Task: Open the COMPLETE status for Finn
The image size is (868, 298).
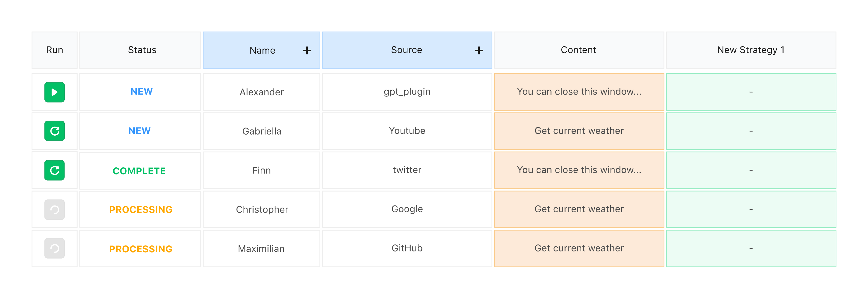Action: (x=139, y=171)
